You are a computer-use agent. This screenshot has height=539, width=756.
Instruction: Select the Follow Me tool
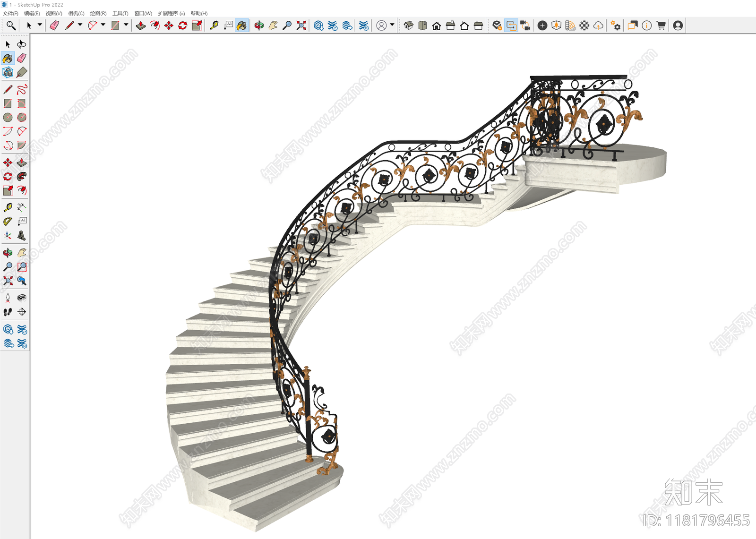(x=22, y=177)
